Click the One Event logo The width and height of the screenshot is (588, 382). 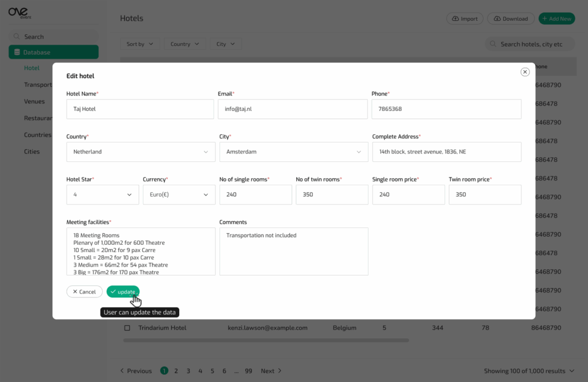(x=20, y=14)
